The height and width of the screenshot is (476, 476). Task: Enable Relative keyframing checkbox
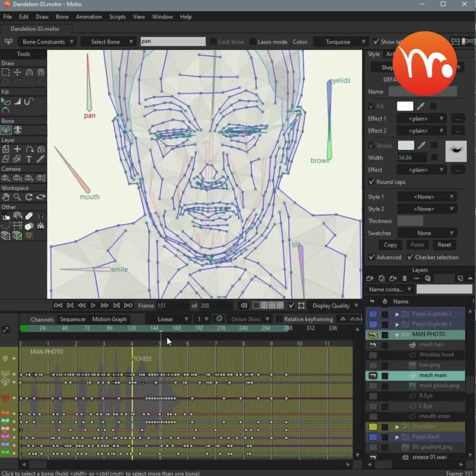click(x=279, y=319)
